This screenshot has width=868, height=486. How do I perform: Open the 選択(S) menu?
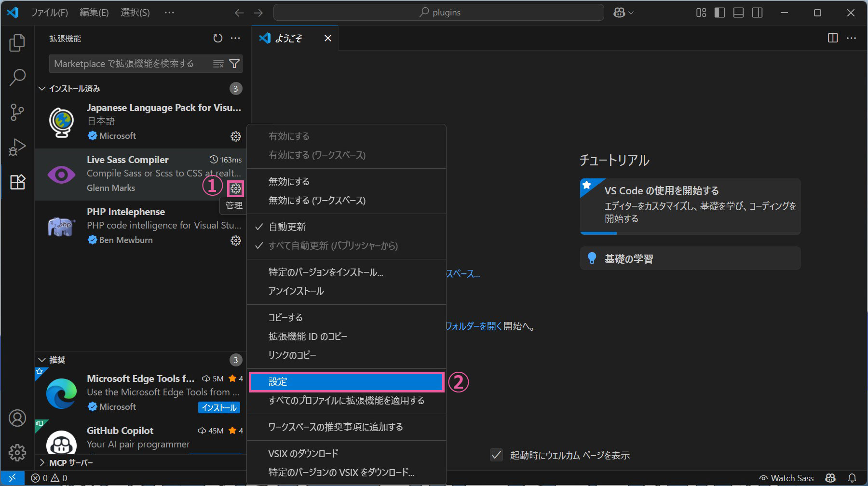coord(135,13)
